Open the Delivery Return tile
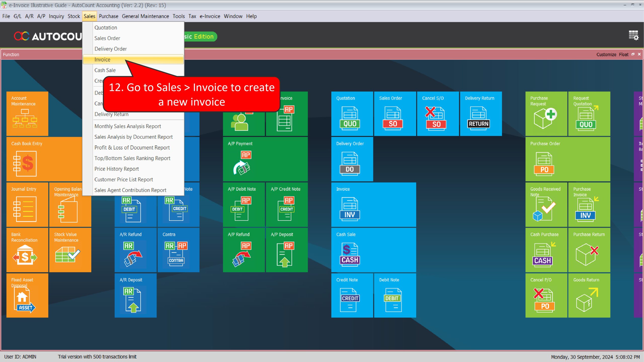This screenshot has height=362, width=644. (481, 114)
